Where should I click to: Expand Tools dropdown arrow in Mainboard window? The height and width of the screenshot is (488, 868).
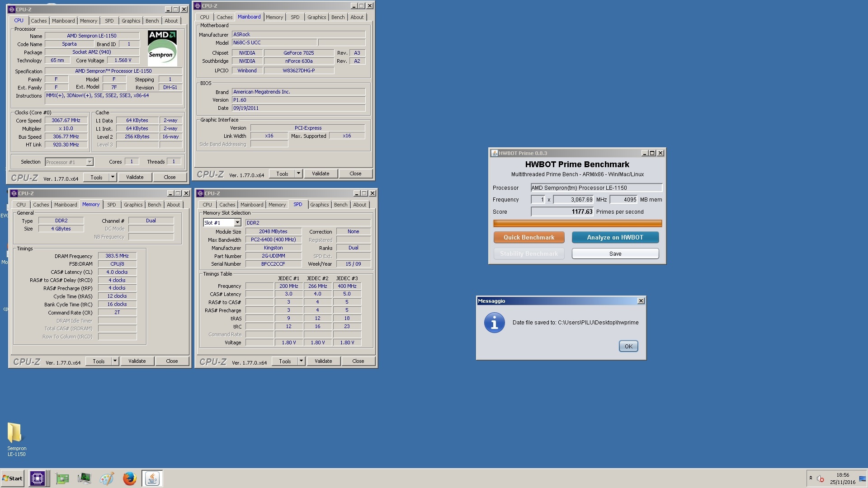pos(298,174)
